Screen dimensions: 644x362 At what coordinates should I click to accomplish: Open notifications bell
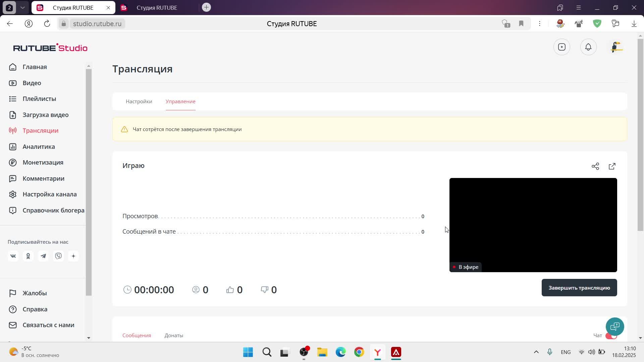(588, 47)
